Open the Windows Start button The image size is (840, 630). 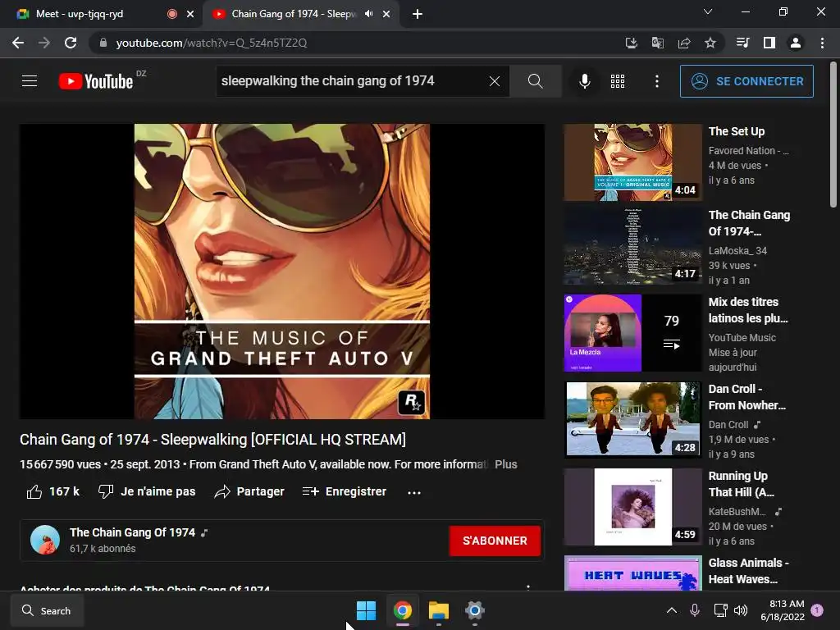tap(367, 610)
